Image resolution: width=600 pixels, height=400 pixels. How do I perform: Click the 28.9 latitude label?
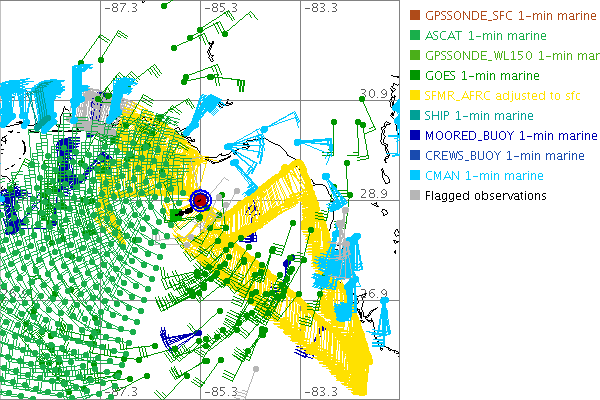coord(373,193)
